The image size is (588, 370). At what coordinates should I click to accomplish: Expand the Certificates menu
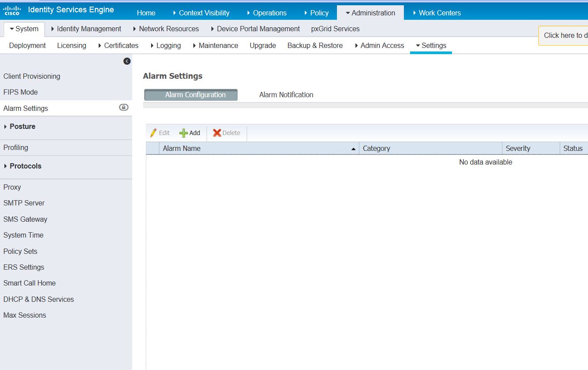tap(118, 45)
